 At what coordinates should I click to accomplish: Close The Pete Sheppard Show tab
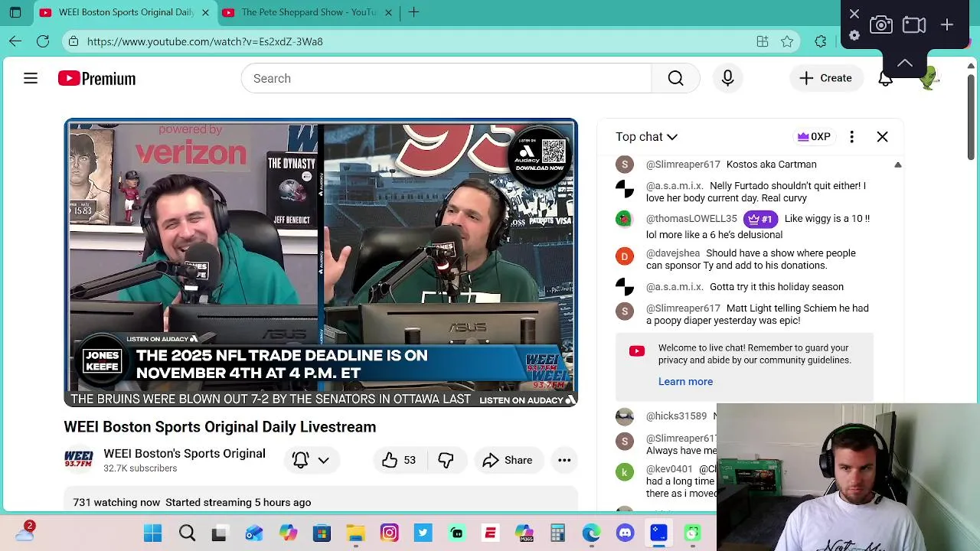[x=388, y=12]
